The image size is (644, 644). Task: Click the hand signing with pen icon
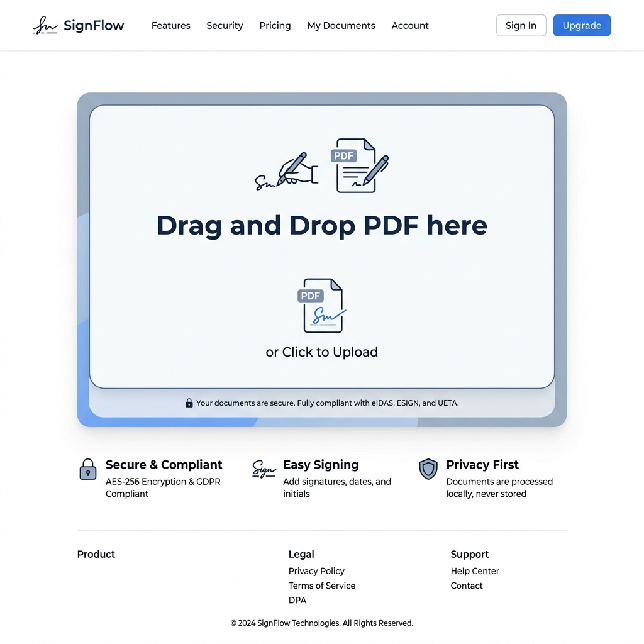[x=286, y=171]
